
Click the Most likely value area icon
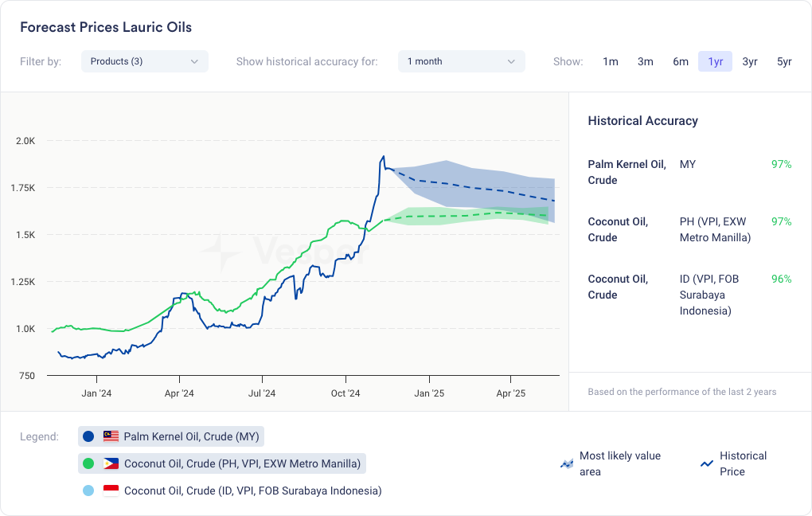[x=567, y=463]
